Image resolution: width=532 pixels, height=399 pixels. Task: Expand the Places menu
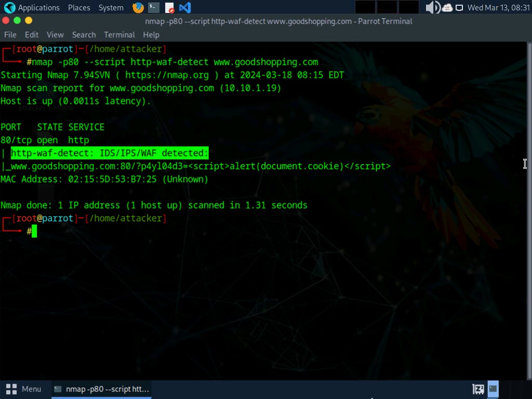tap(79, 8)
